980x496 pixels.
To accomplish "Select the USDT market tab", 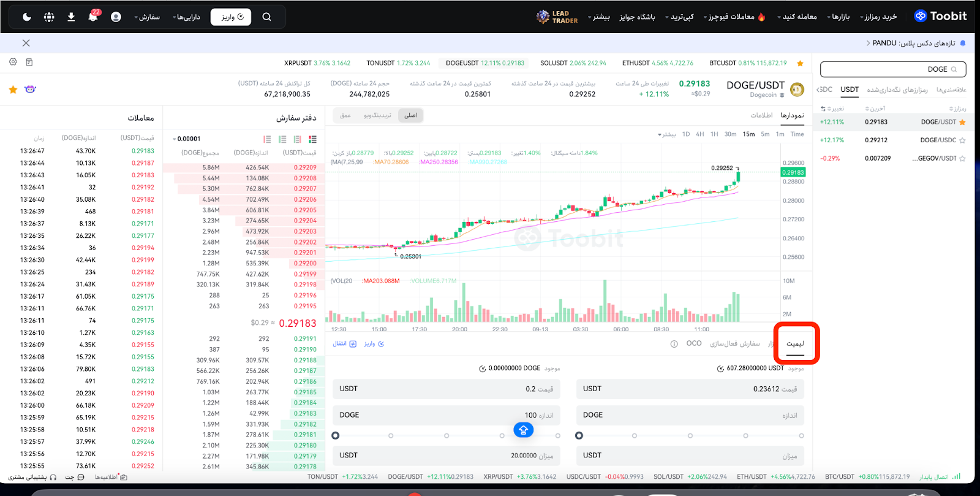I will pyautogui.click(x=850, y=90).
